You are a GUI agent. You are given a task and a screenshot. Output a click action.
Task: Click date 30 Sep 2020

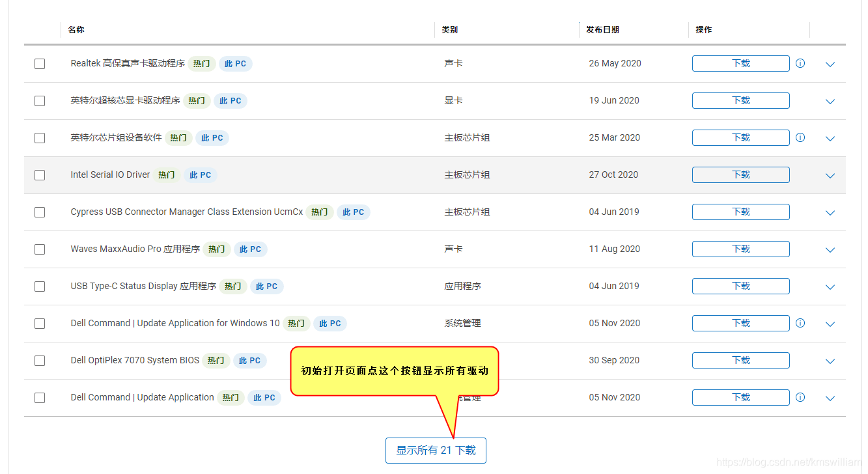click(x=614, y=360)
